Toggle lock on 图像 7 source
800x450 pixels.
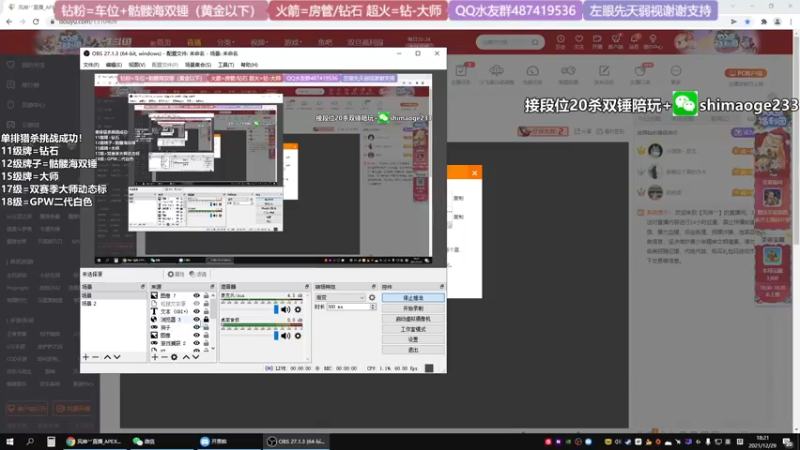[x=206, y=295]
